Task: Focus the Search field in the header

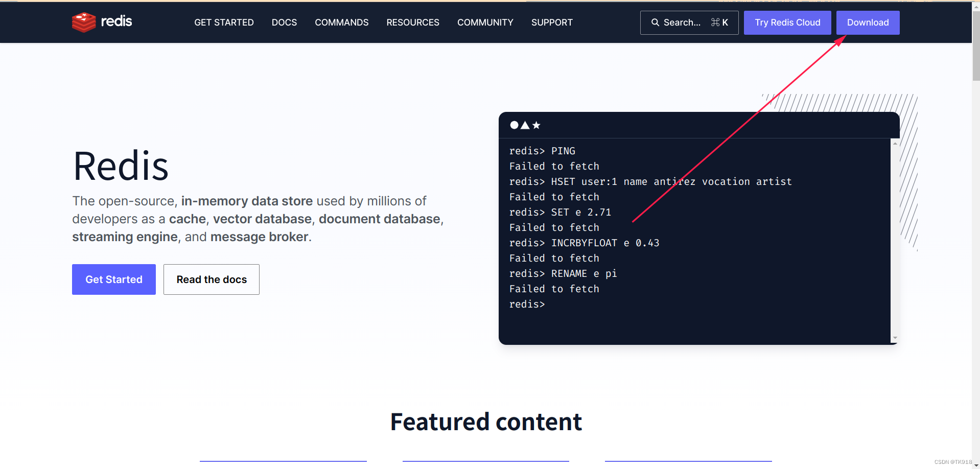Action: (689, 22)
